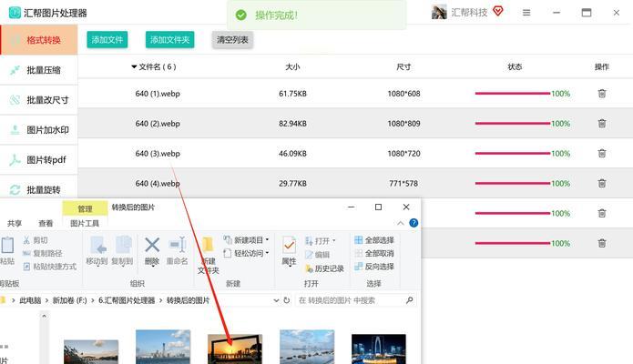
Task: Delete the 640 (4).webp row with trash icon
Action: click(x=601, y=183)
